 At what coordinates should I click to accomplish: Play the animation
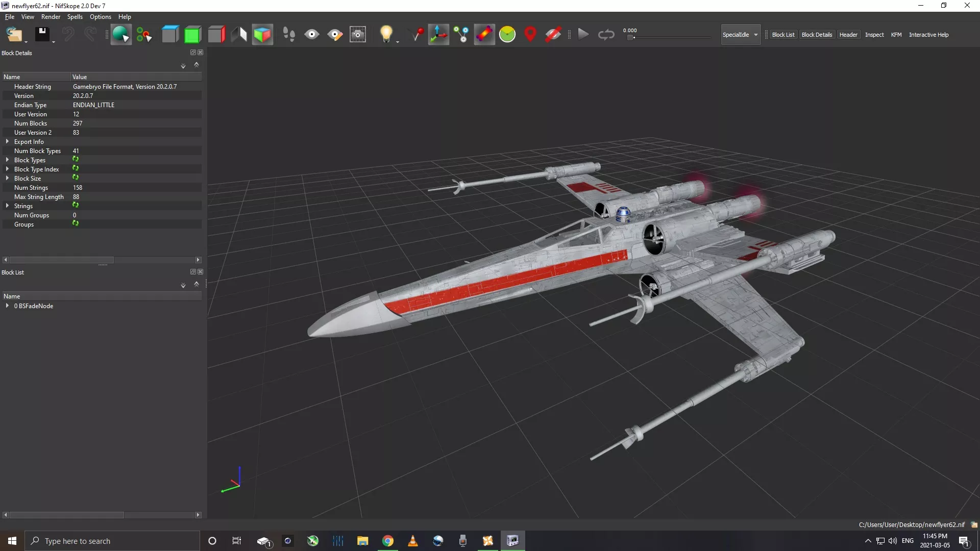click(x=583, y=35)
